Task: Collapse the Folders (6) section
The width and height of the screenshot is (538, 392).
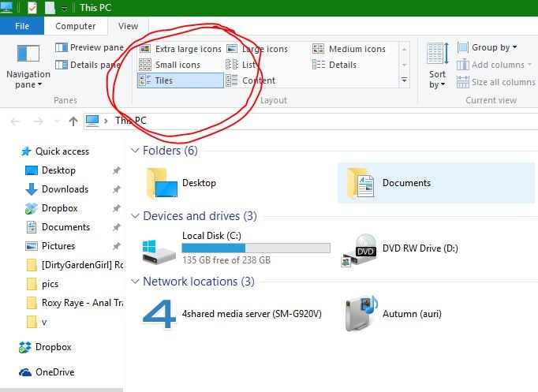Action: [133, 151]
